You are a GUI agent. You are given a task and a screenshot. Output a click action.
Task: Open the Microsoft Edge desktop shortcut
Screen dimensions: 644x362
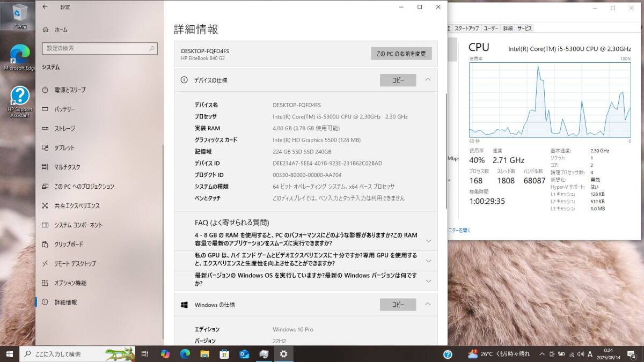19,57
